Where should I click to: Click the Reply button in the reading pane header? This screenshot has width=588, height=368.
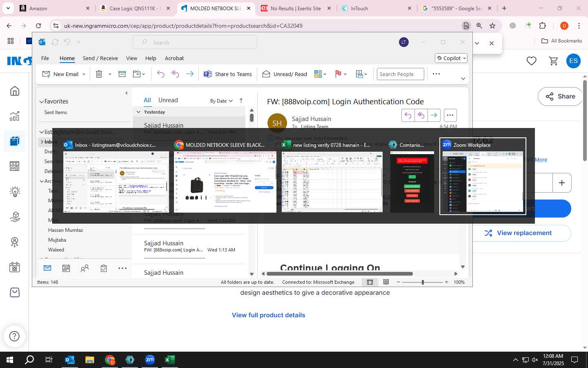pos(408,115)
